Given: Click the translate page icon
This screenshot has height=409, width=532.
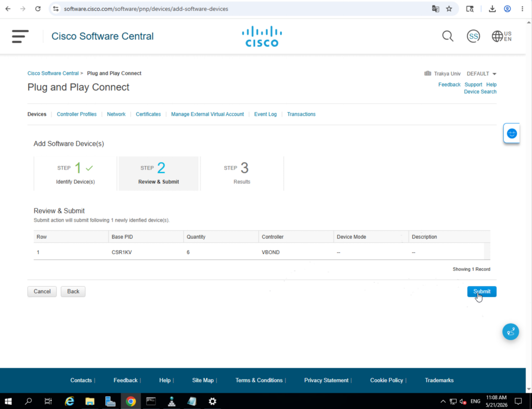Looking at the screenshot, I should (436, 9).
